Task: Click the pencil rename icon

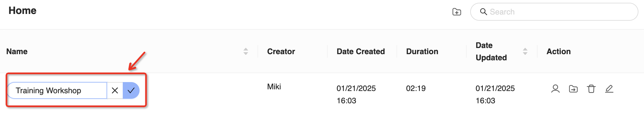Action: pyautogui.click(x=609, y=89)
